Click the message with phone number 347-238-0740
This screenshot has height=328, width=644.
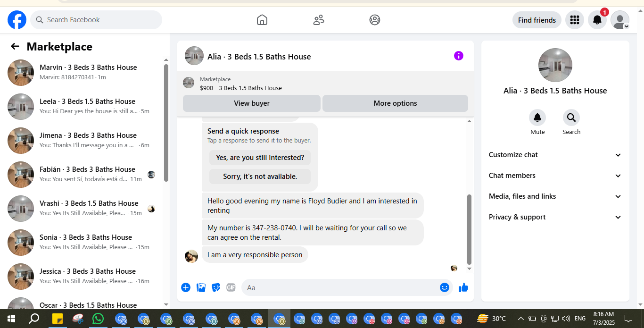(x=313, y=232)
